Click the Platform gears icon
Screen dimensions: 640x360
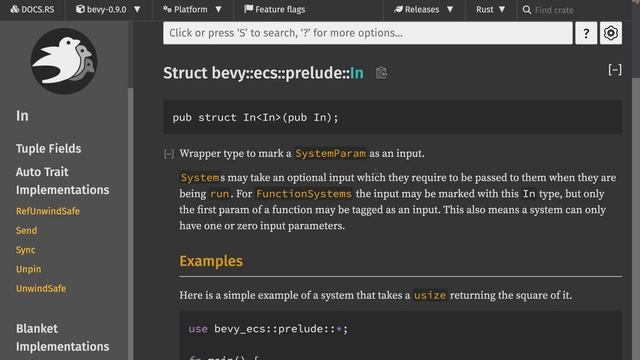pyautogui.click(x=167, y=9)
